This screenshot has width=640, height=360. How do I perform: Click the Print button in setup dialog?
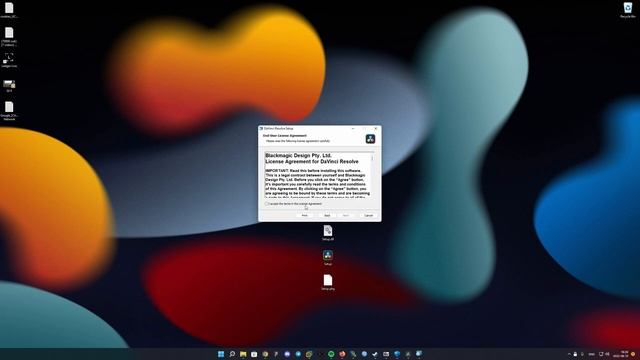coord(304,215)
